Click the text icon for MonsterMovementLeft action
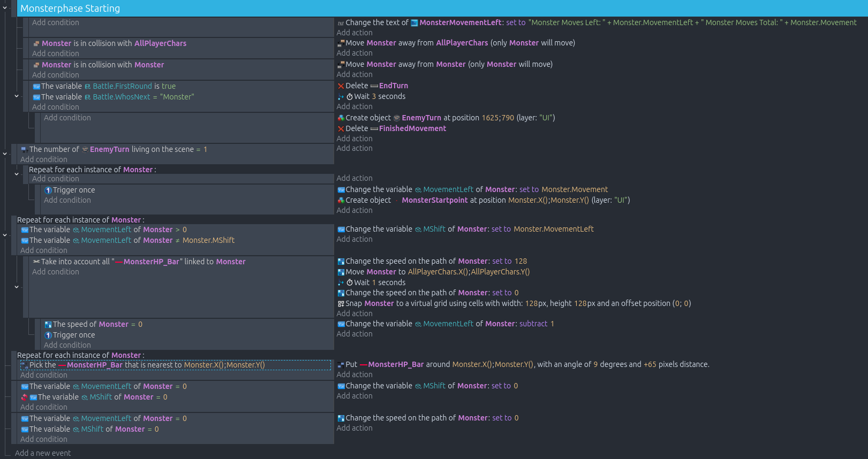This screenshot has height=459, width=868. tap(341, 23)
